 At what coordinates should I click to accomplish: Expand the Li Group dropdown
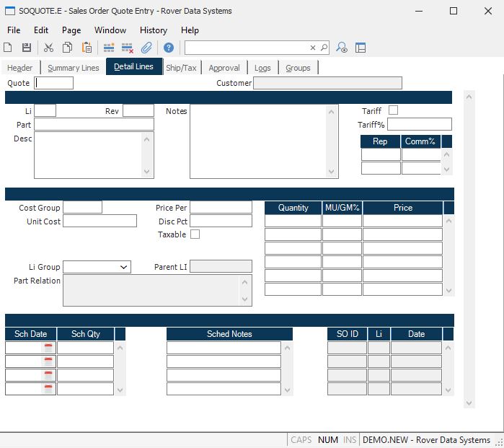[124, 267]
